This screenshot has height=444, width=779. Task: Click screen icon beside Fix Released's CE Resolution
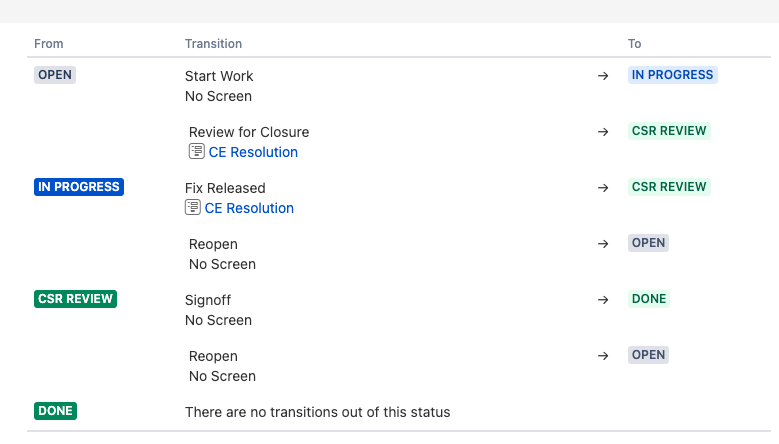pyautogui.click(x=192, y=208)
